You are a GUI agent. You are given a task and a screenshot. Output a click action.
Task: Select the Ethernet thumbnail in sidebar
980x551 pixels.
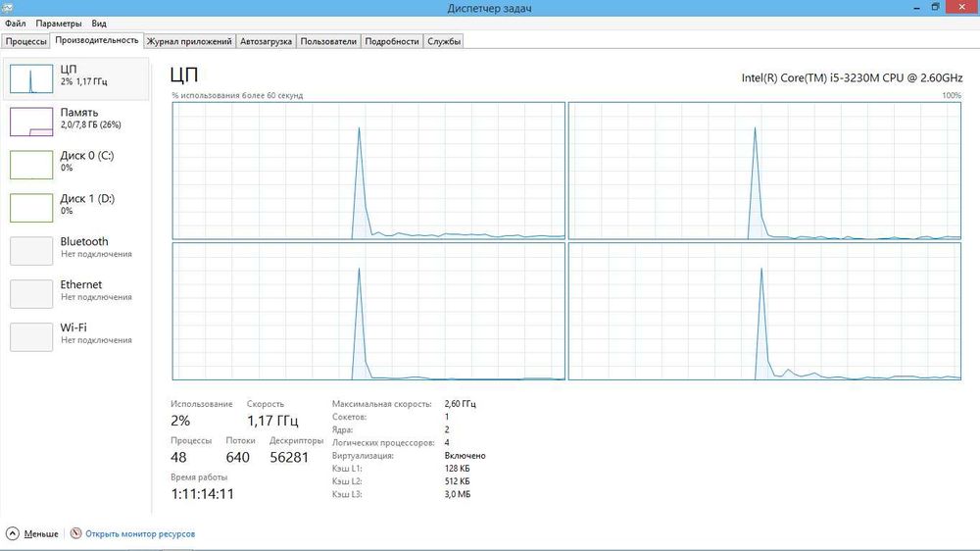click(31, 294)
